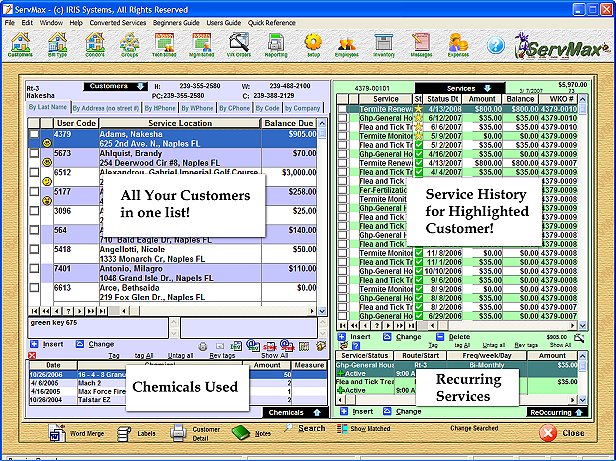Click the Word Merge document icon
Image resolution: width=616 pixels, height=461 pixels.
[57, 433]
